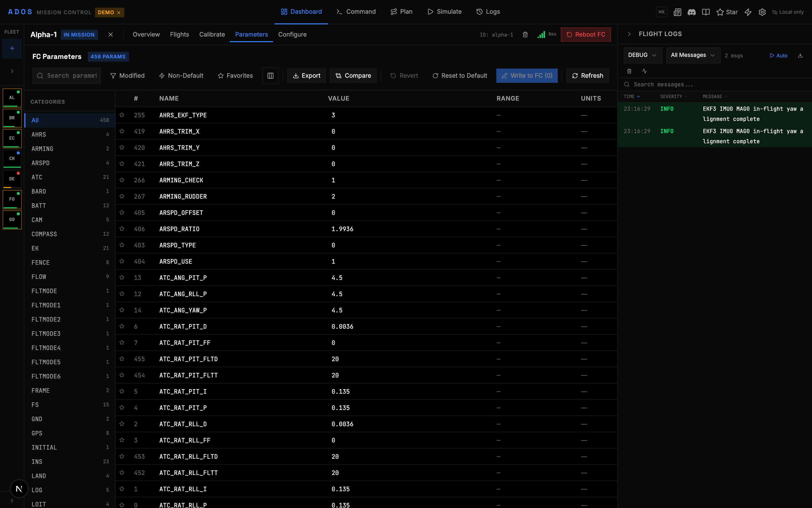Switch to the Calibrate tab
Viewport: 812px width, 508px height.
(212, 35)
